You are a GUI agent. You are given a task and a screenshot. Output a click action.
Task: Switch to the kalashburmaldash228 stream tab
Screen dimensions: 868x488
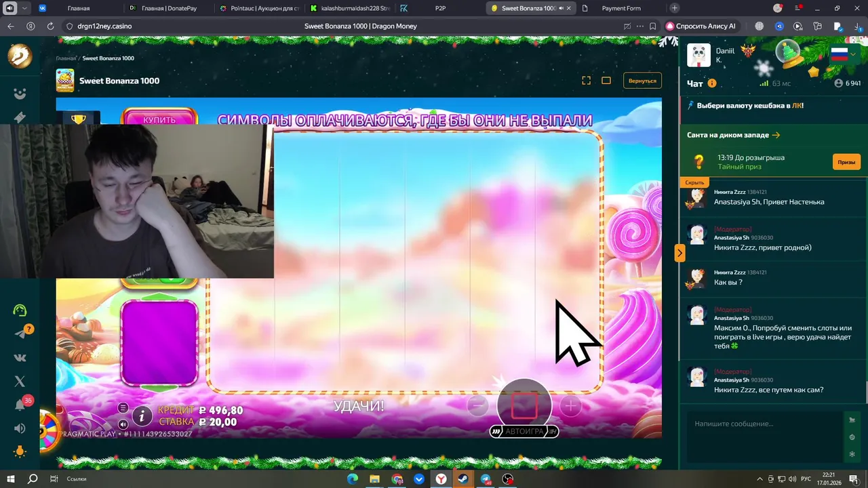coord(350,8)
